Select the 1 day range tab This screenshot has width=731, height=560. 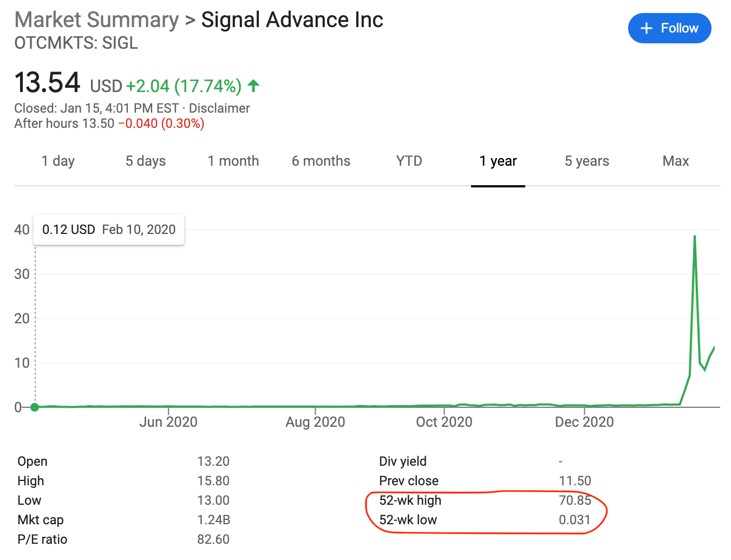pyautogui.click(x=58, y=161)
